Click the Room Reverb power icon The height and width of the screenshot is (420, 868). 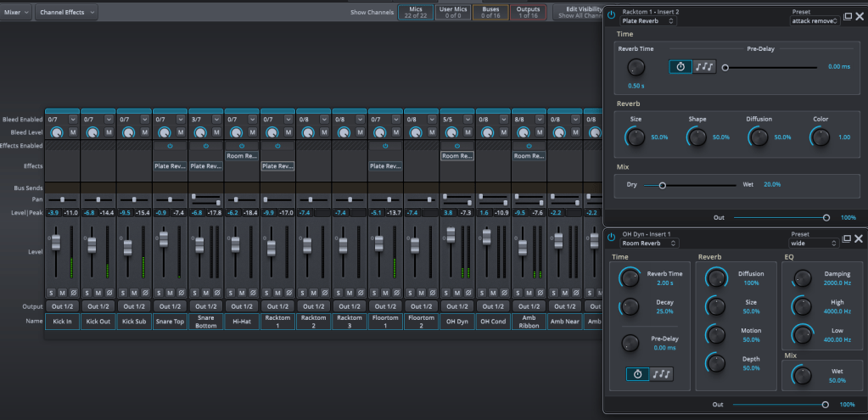[613, 238]
